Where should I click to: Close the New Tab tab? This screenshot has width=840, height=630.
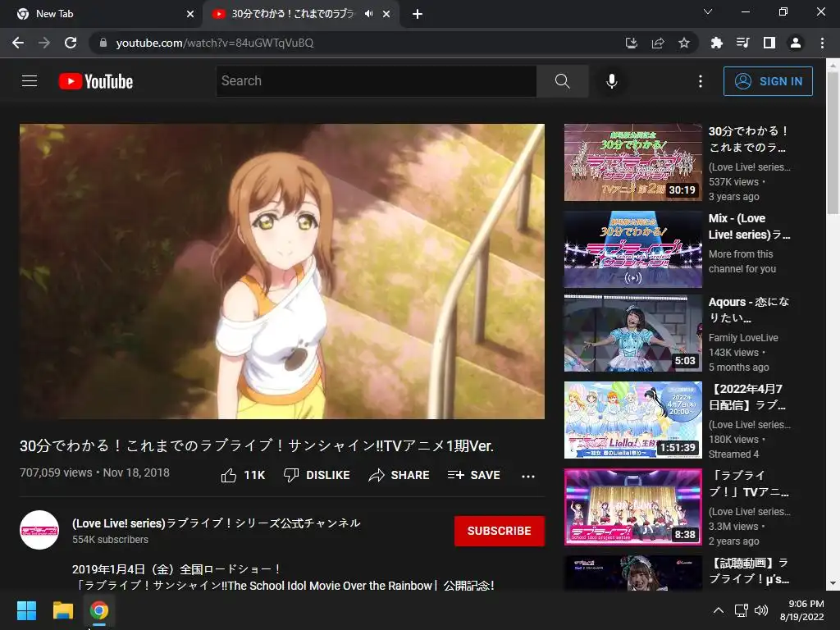coord(190,14)
